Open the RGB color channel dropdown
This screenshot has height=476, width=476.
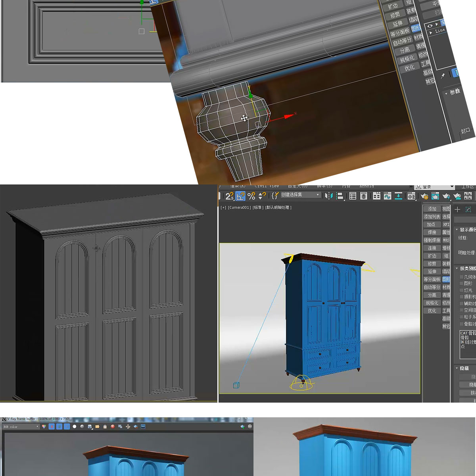point(21,426)
